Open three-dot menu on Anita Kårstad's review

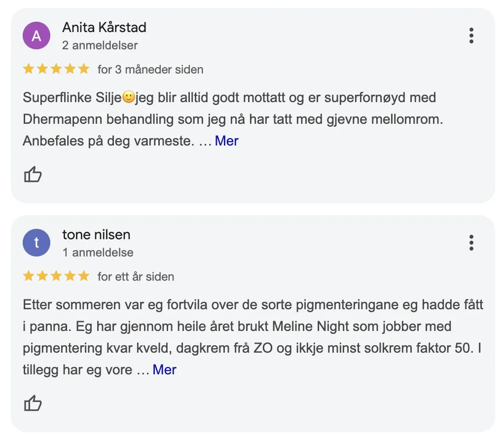(x=471, y=36)
